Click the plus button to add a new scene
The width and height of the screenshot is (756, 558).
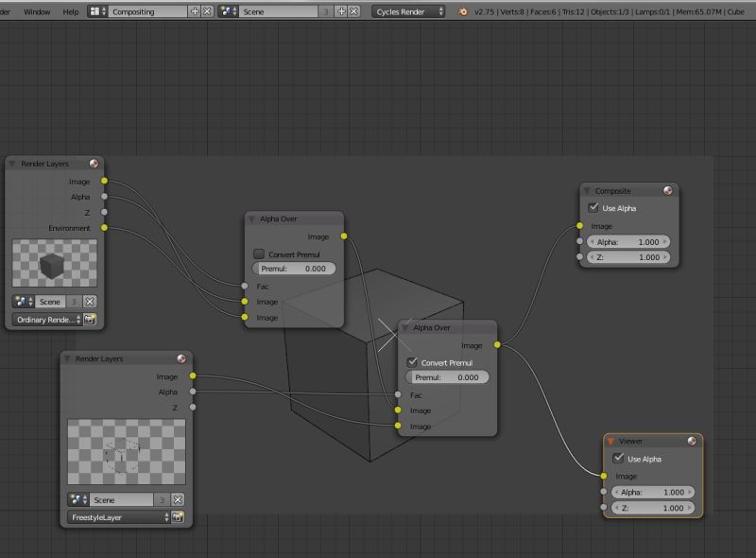[341, 12]
